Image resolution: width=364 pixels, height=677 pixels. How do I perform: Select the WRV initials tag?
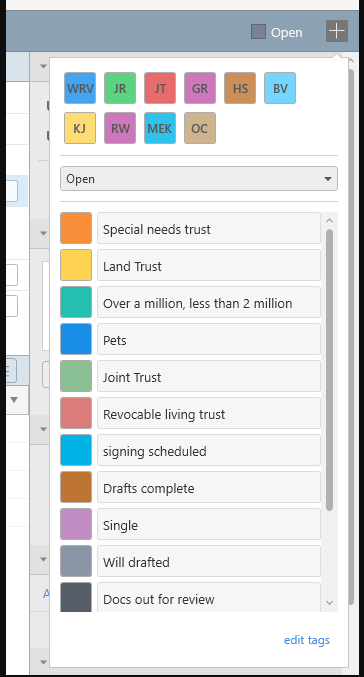80,88
